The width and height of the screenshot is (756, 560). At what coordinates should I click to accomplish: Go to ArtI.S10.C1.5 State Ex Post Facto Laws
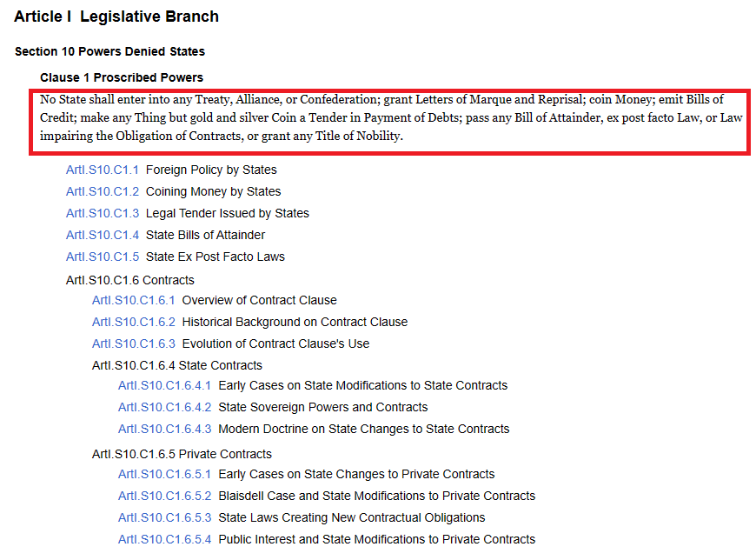[103, 257]
